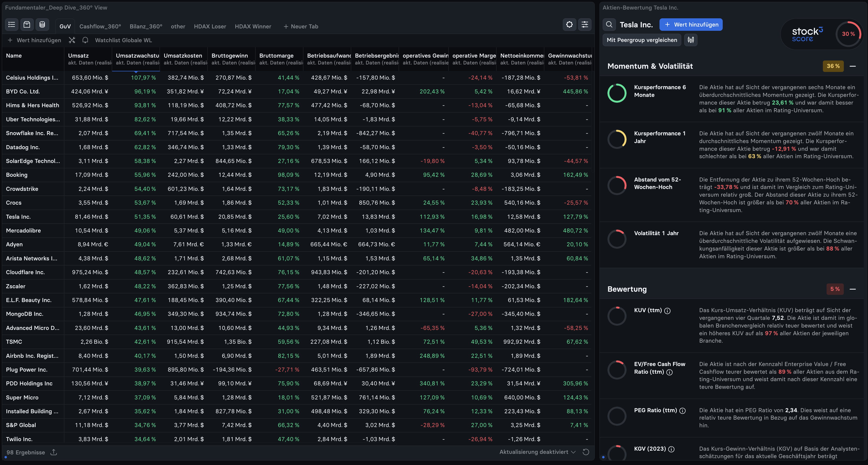Click the coin stack database icon
This screenshot has height=465, width=868.
[x=42, y=25]
